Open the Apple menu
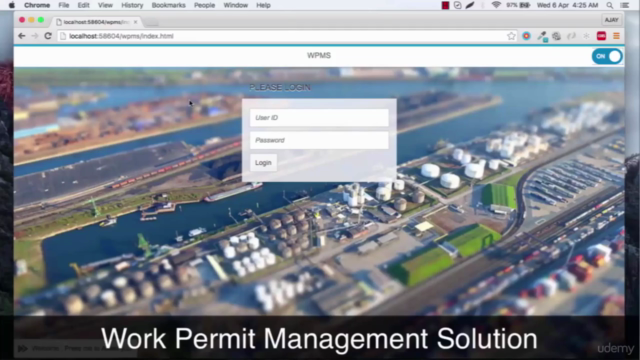 [x=11, y=5]
